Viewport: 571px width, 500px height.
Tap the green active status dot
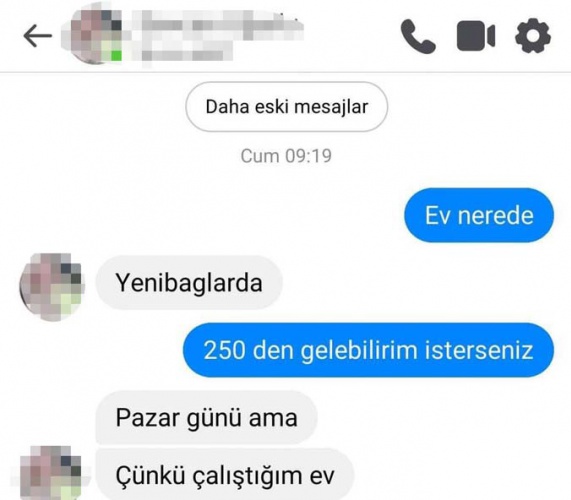(116, 55)
